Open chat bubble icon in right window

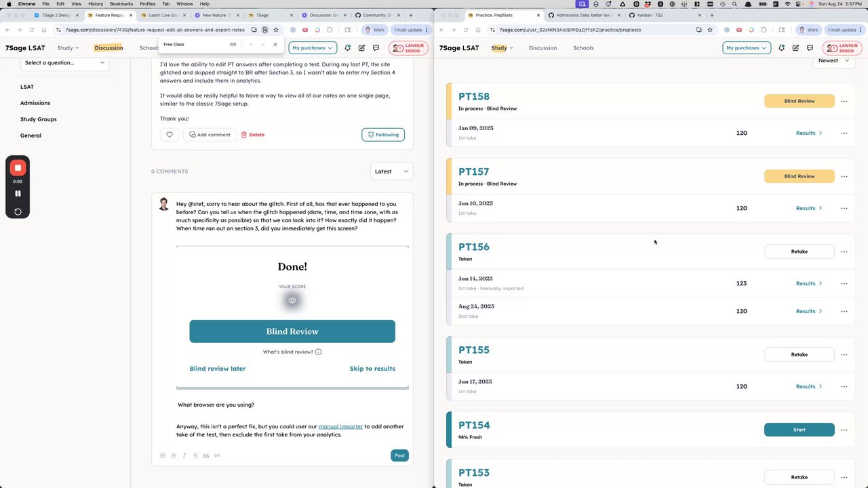[810, 48]
